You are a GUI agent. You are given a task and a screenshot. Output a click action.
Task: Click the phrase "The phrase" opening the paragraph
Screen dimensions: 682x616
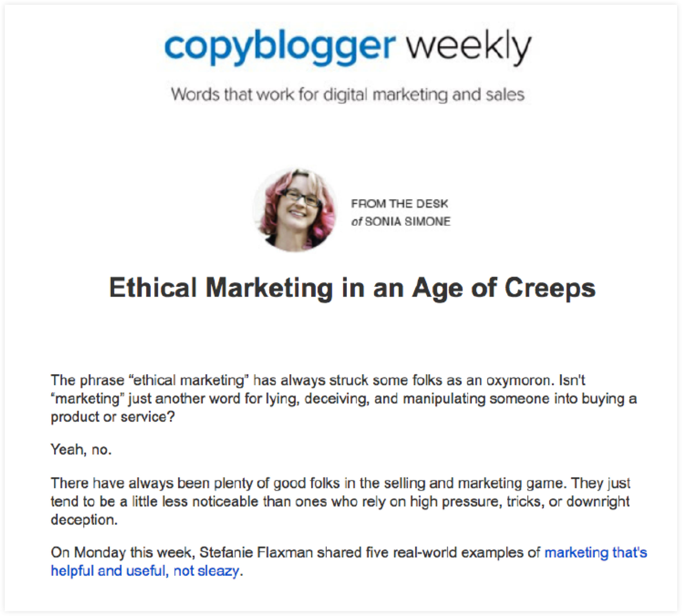tap(87, 381)
